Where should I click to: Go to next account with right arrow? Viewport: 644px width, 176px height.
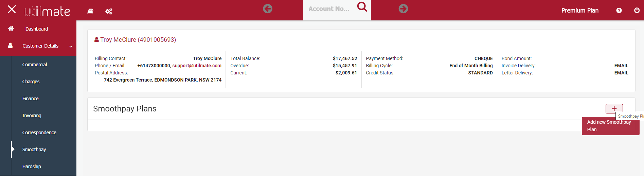coord(403,9)
